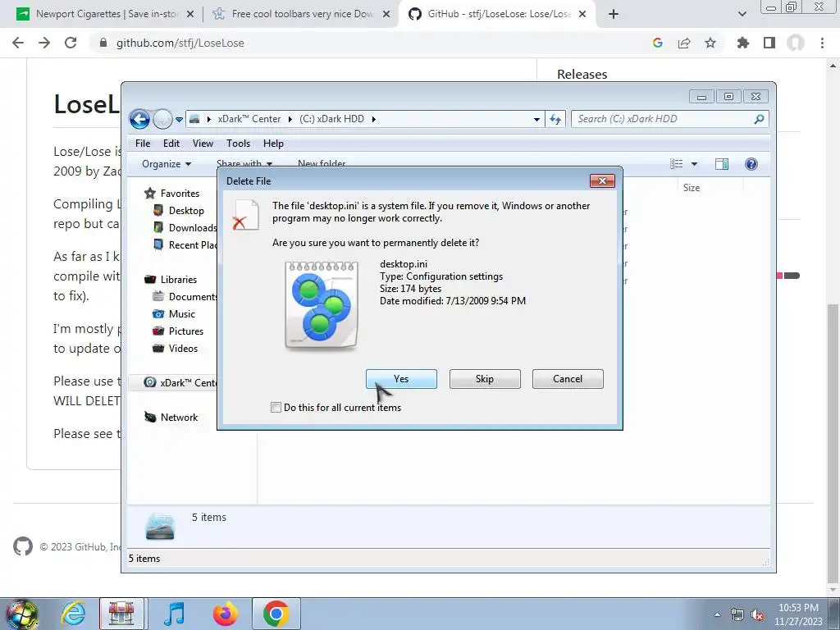Close the GitHub LoseLose tab
The height and width of the screenshot is (630, 840).
click(x=582, y=15)
